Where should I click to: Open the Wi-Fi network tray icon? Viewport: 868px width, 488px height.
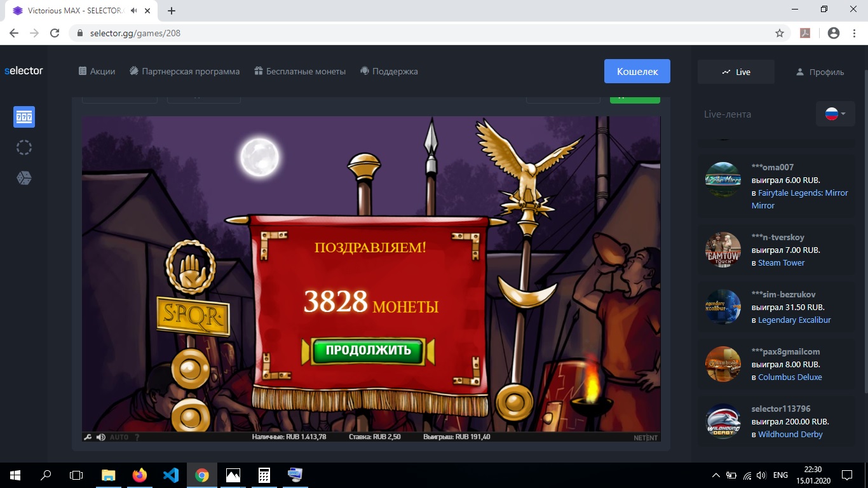pos(747,475)
